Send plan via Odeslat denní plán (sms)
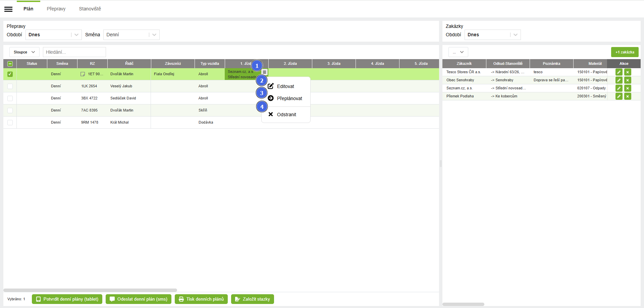The width and height of the screenshot is (644, 308). click(139, 299)
